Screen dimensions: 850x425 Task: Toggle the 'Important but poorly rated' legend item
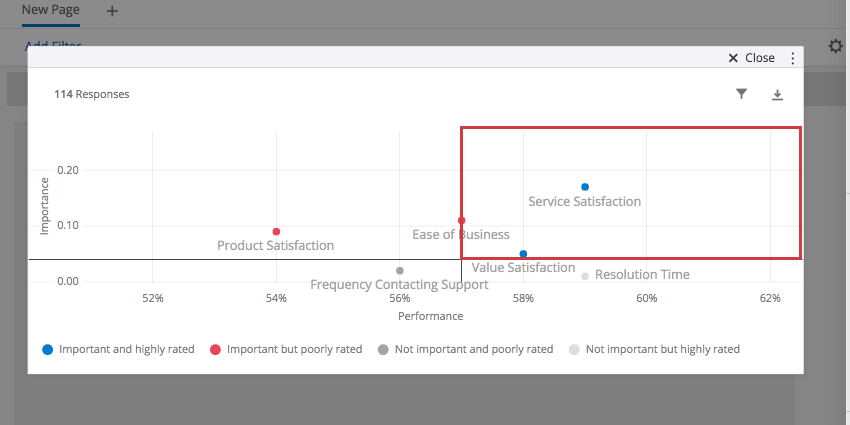pyautogui.click(x=286, y=350)
